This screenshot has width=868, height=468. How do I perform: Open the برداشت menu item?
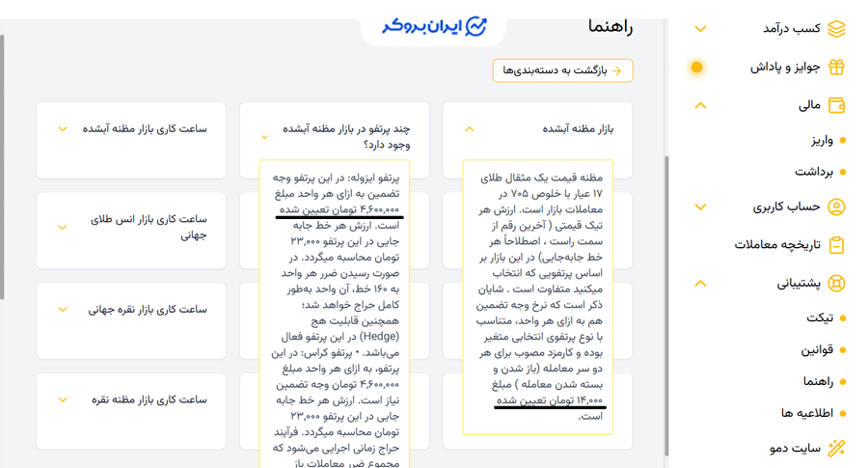pyautogui.click(x=814, y=173)
